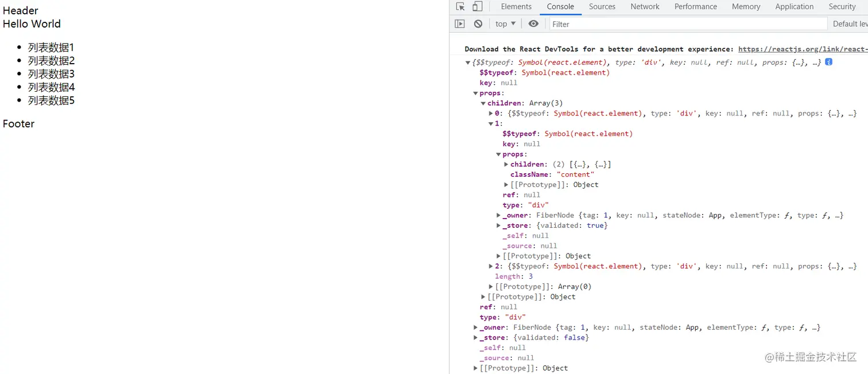Switch to the Elements tab
The image size is (868, 374).
[x=516, y=7]
